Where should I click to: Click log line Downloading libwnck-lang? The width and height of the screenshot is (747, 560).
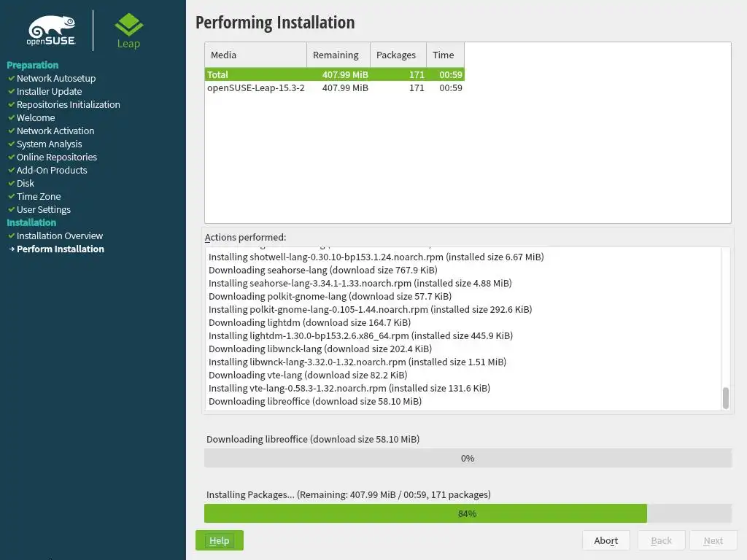320,349
